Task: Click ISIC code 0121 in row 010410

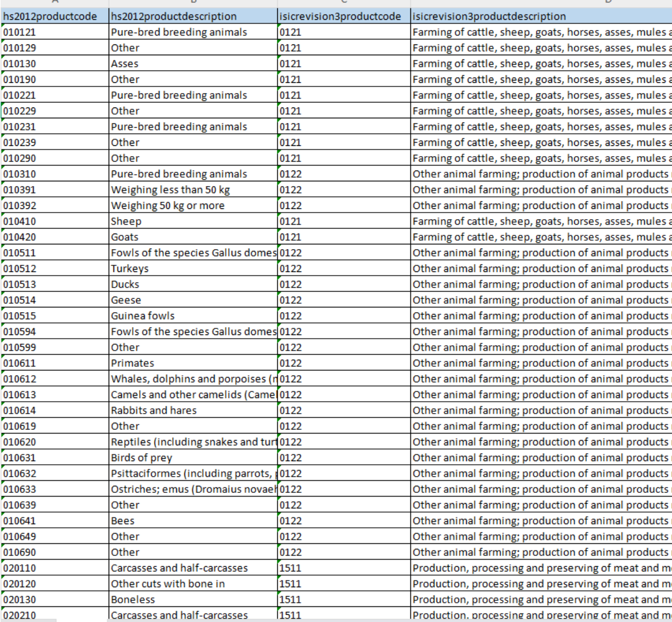Action: [x=344, y=222]
